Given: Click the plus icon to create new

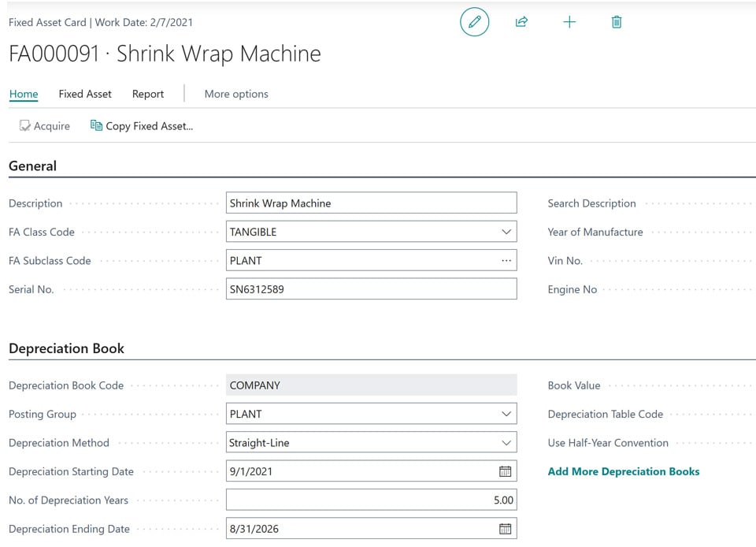Looking at the screenshot, I should [569, 22].
